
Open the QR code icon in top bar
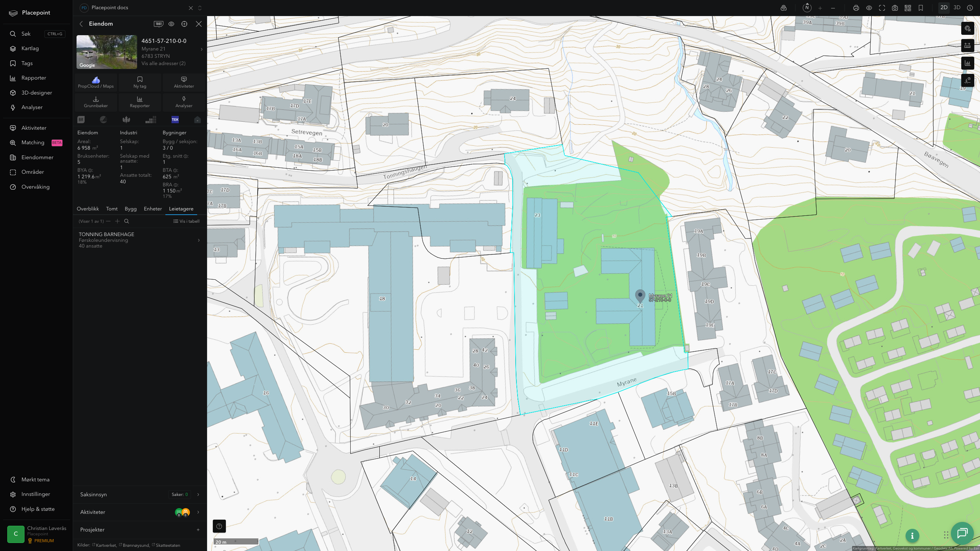coord(908,8)
